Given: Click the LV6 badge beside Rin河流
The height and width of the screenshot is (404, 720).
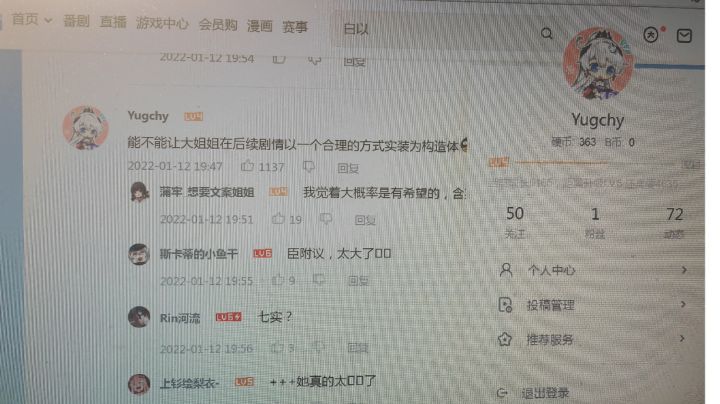Looking at the screenshot, I should tap(229, 317).
